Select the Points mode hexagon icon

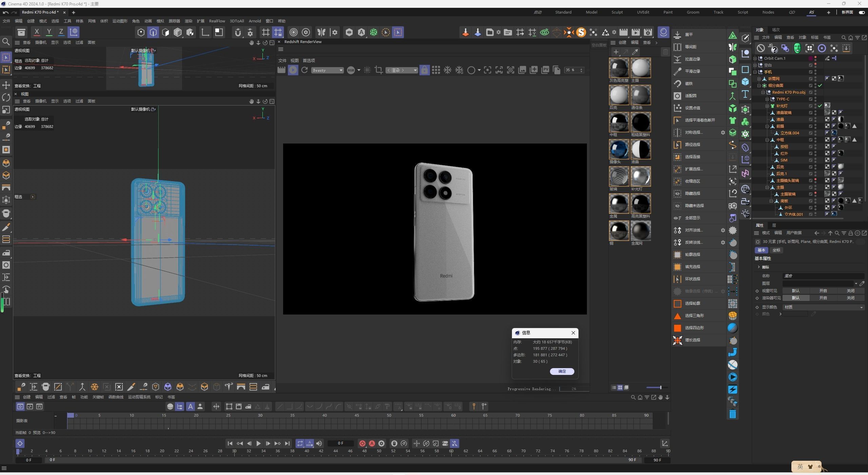141,32
